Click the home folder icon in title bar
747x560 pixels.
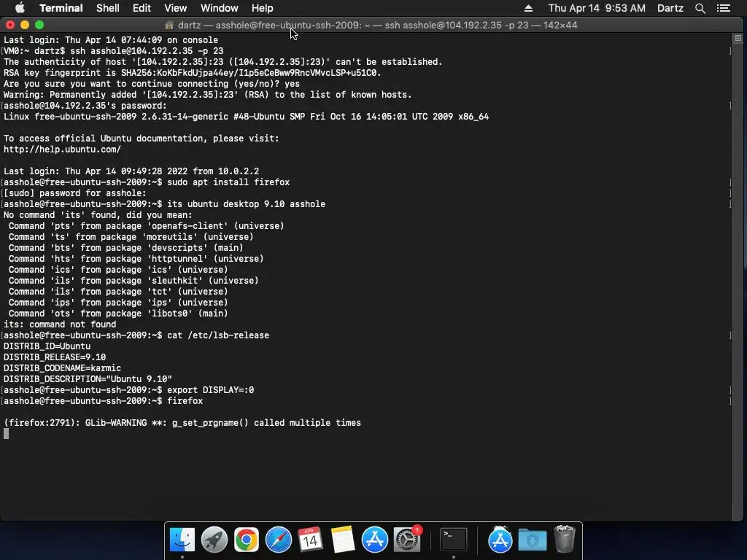(169, 26)
